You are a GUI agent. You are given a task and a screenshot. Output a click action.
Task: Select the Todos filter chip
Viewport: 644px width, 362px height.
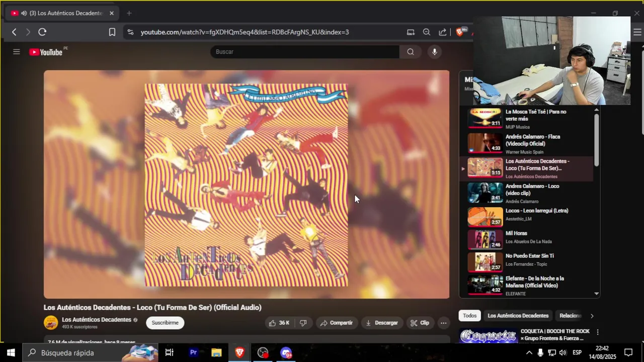click(x=469, y=316)
